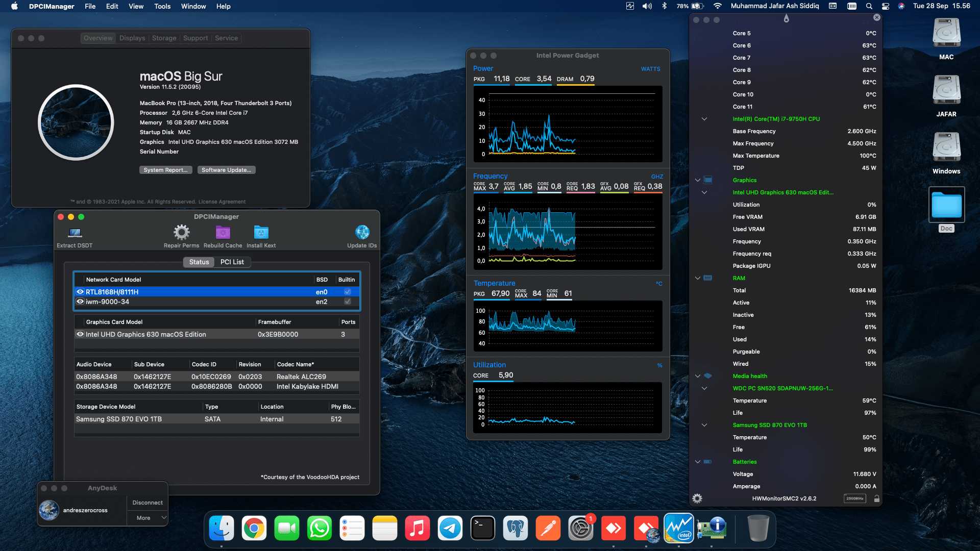
Task: Select Samsung SSD 870 EVO 1TB storage row
Action: [x=217, y=419]
